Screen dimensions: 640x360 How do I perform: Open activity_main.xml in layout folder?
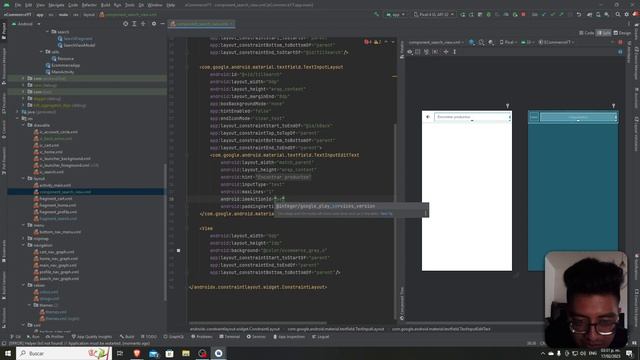click(55, 185)
